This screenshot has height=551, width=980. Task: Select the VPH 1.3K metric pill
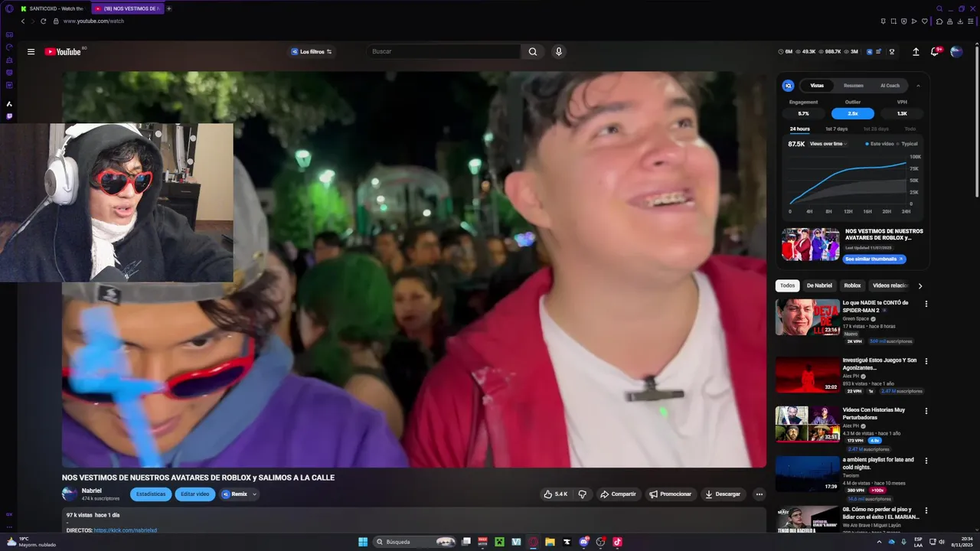click(902, 113)
